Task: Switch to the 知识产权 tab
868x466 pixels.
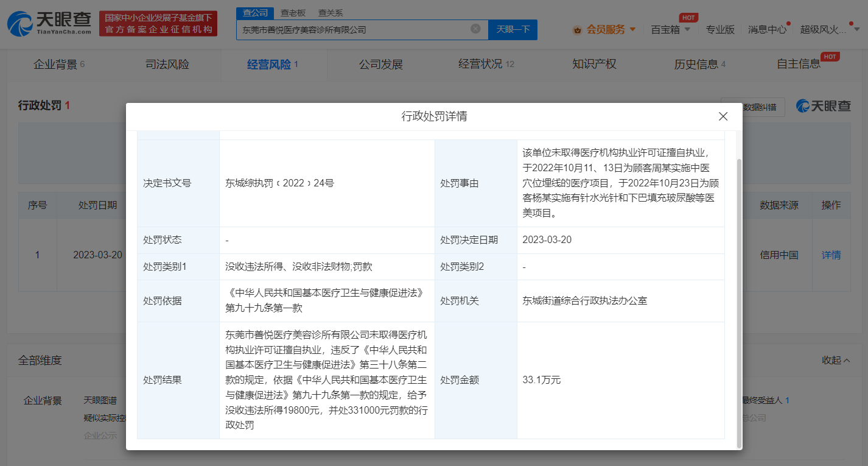Action: coord(594,64)
